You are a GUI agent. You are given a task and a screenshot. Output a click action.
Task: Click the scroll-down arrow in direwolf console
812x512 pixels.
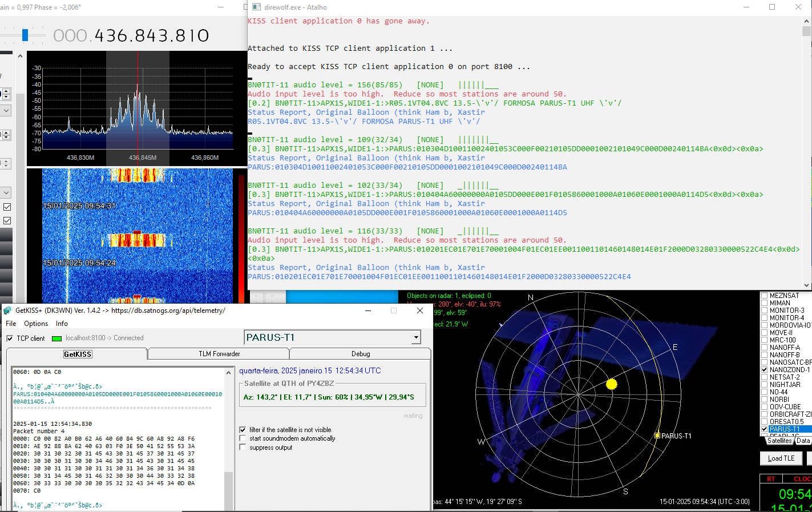pyautogui.click(x=807, y=285)
